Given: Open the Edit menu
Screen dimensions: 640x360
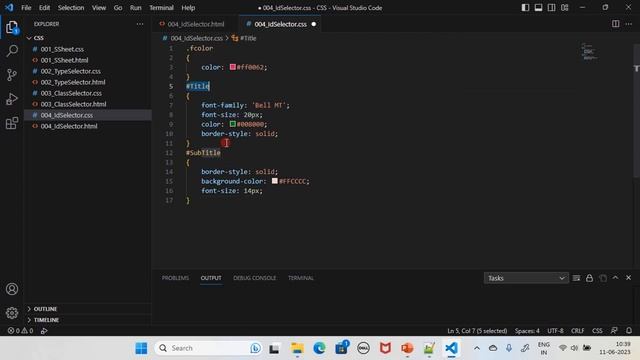Looking at the screenshot, I should [x=44, y=8].
